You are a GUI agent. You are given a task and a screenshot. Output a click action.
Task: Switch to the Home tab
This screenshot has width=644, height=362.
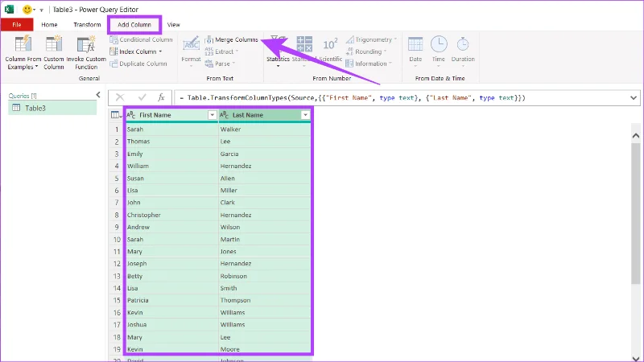click(49, 25)
